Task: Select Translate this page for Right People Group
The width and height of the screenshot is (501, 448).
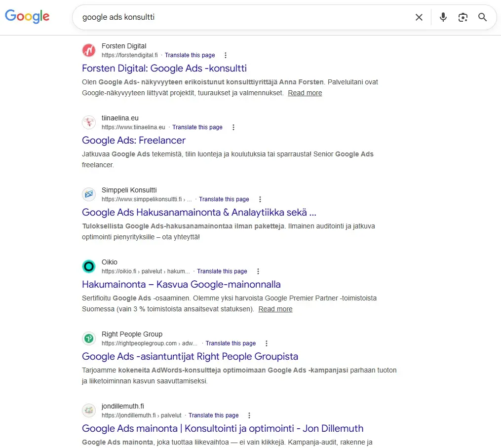Action: (231, 343)
